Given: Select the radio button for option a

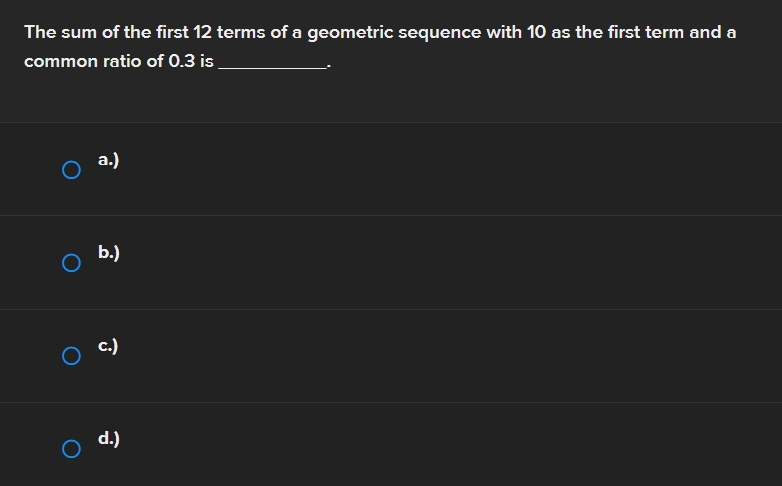Looking at the screenshot, I should pos(70,169).
